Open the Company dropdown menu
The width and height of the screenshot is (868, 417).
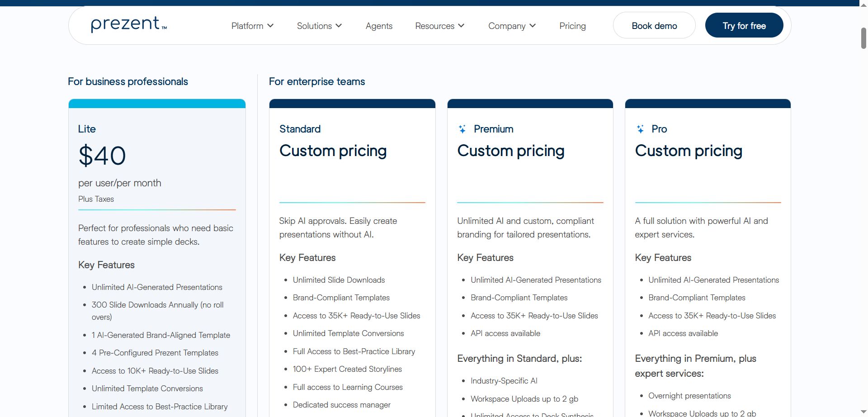point(512,26)
